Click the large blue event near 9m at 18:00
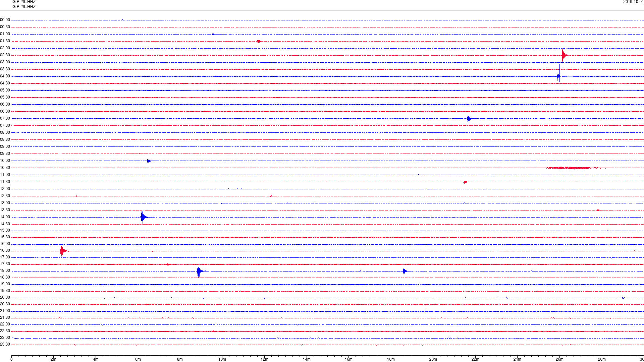The height and width of the screenshot is (362, 644). coord(200,271)
